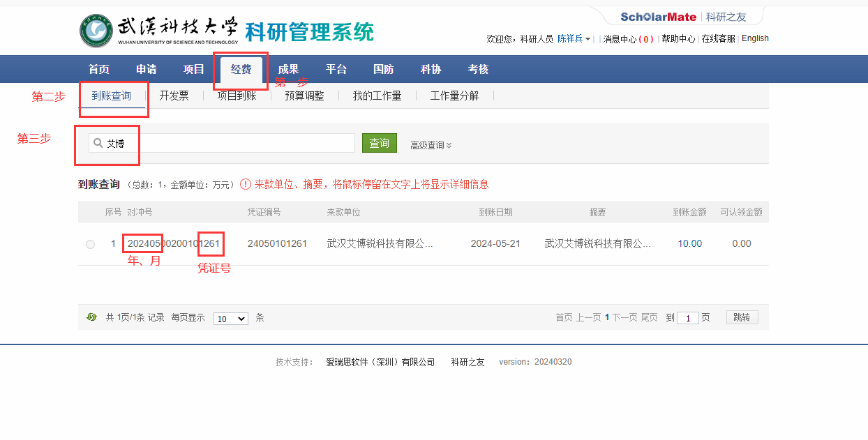Open the 预算调整 sub-tab

tap(304, 96)
